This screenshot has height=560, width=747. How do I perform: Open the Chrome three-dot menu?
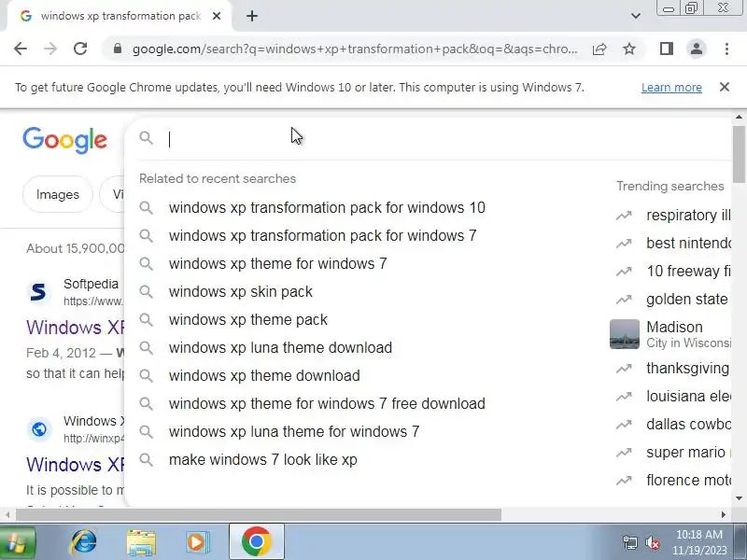click(726, 49)
